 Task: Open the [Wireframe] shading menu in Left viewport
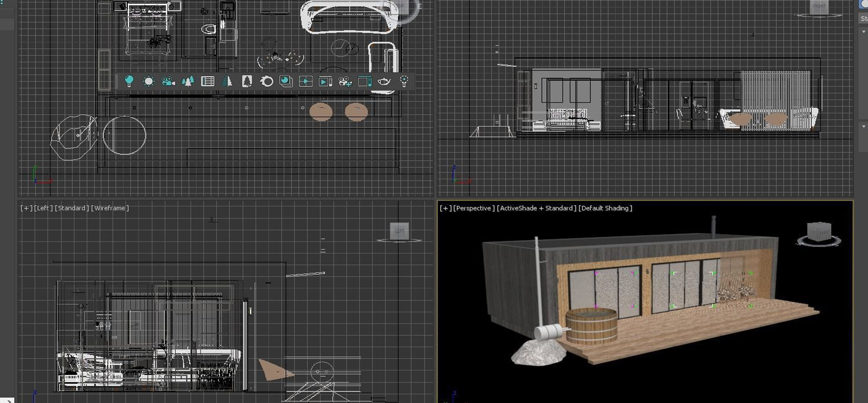point(110,208)
